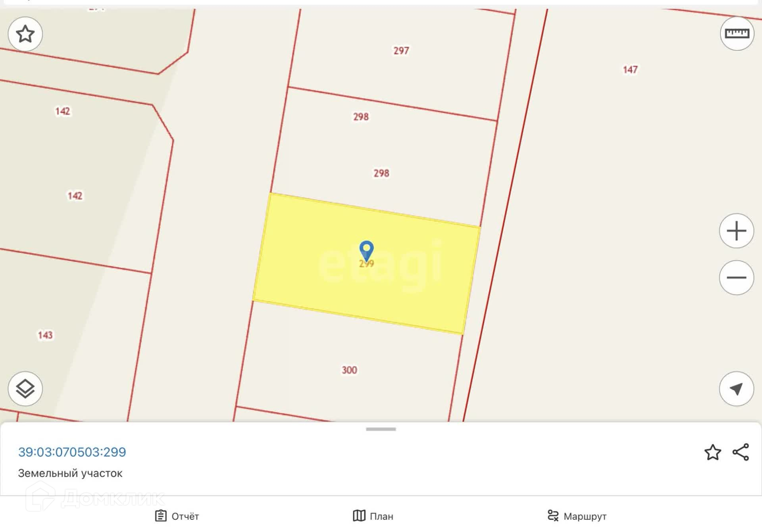This screenshot has width=762, height=532.
Task: Select the blue location pin marker
Action: click(x=366, y=251)
